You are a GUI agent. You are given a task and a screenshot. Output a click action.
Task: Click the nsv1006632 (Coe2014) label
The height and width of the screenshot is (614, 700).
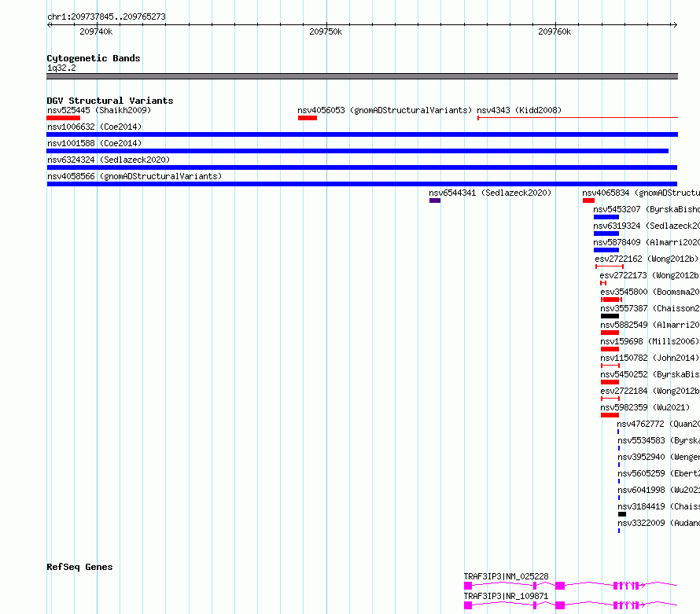point(94,127)
